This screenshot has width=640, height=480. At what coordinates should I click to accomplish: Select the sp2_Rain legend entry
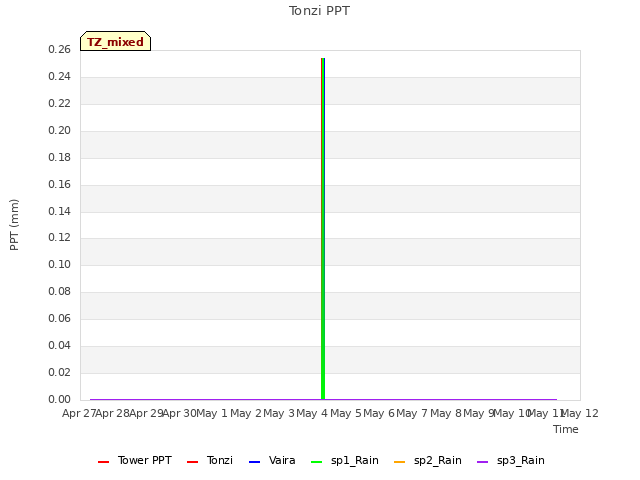(428, 460)
